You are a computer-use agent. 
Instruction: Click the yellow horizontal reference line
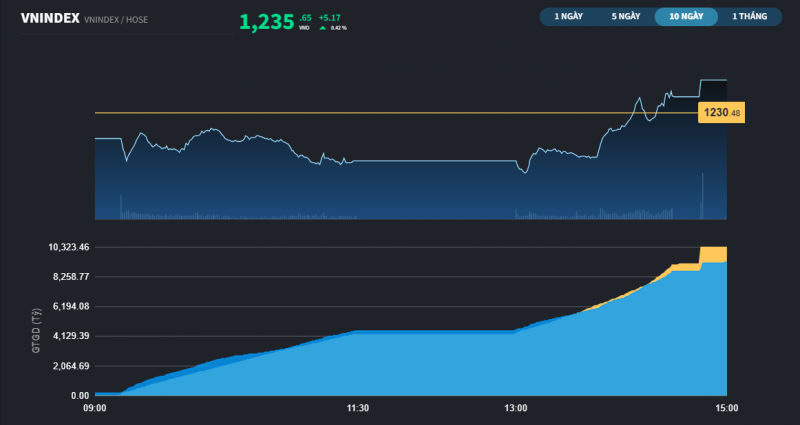(400, 113)
